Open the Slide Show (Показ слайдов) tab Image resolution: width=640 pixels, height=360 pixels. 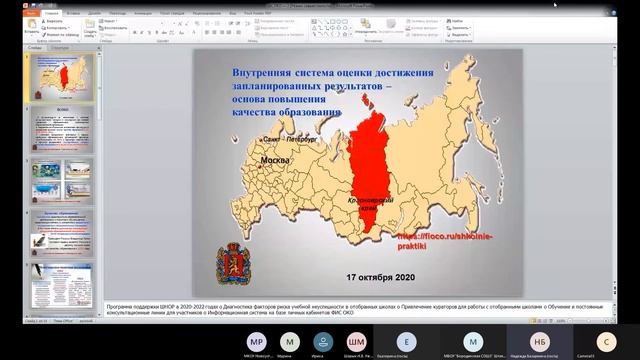[x=172, y=13]
